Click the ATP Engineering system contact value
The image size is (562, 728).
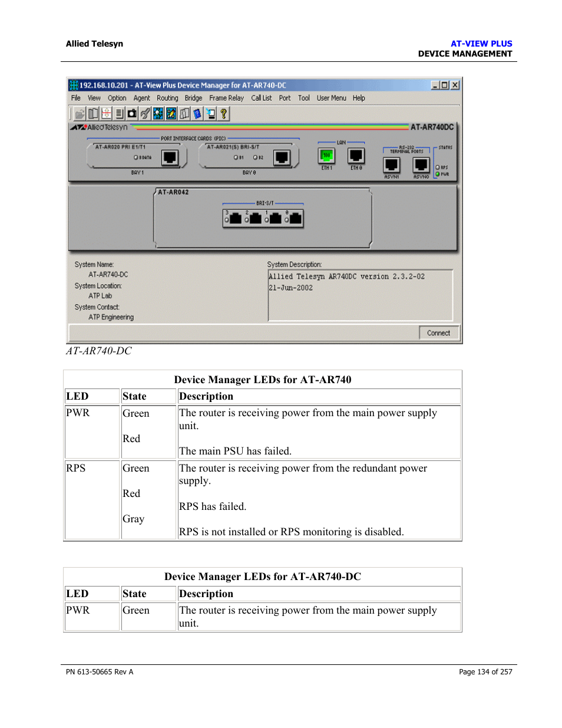tap(111, 317)
